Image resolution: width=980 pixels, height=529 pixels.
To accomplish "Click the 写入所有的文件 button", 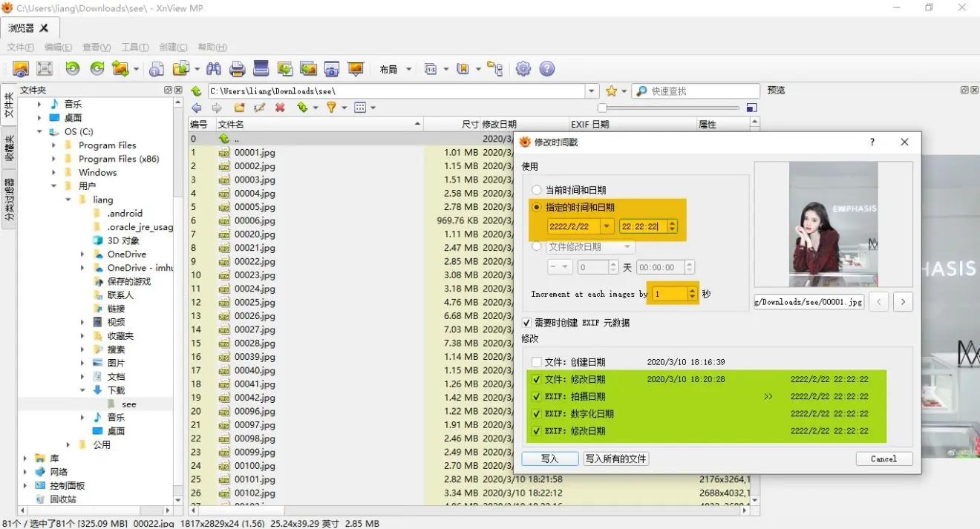I will (x=615, y=459).
